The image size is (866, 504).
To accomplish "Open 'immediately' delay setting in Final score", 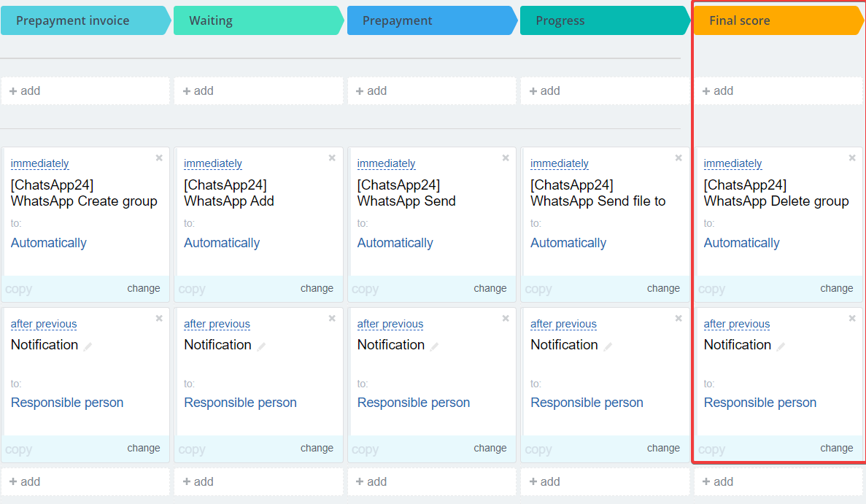I will [732, 164].
